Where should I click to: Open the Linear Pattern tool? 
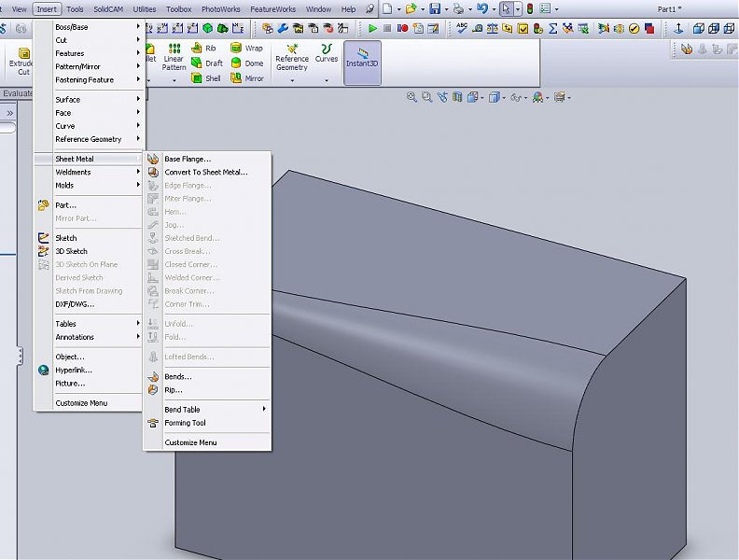(x=174, y=57)
